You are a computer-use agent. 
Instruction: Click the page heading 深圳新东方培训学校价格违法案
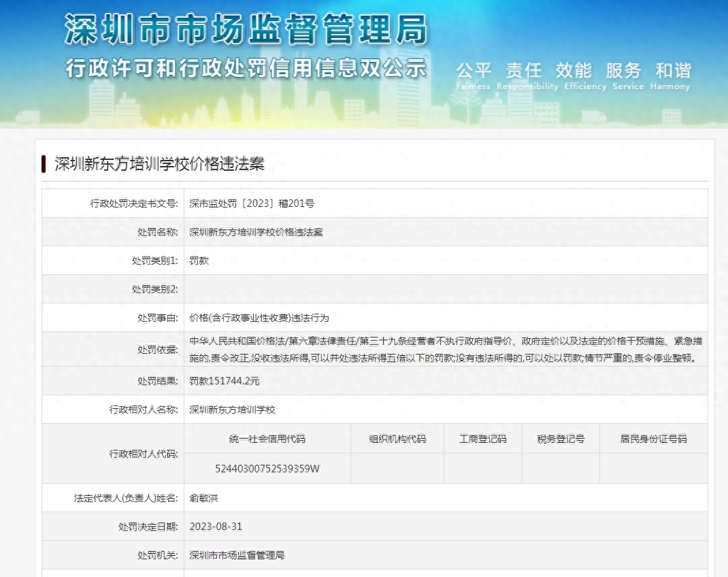tap(159, 164)
